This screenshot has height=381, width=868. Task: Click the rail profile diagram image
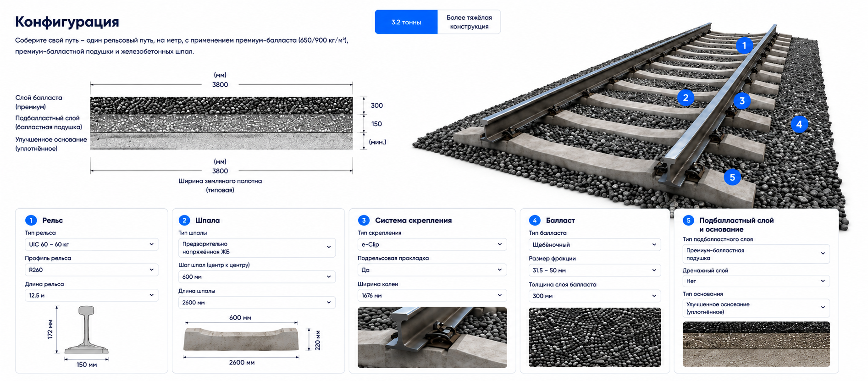86,330
